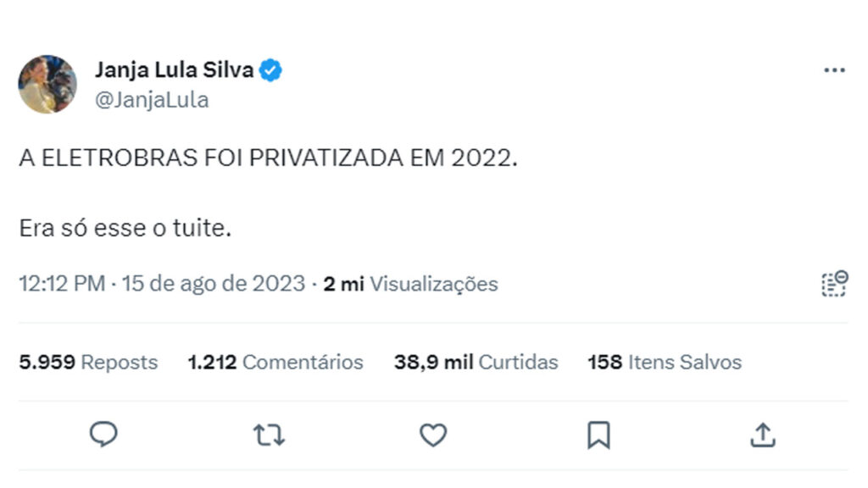This screenshot has width=868, height=488.
Task: Like the tweet with the heart icon
Action: click(433, 435)
